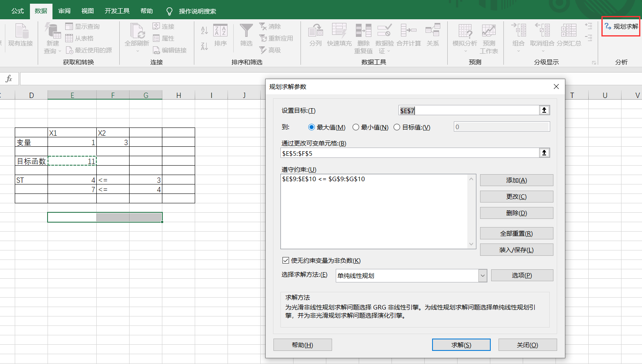Click the constraints list scrollbar down arrow

click(x=471, y=244)
